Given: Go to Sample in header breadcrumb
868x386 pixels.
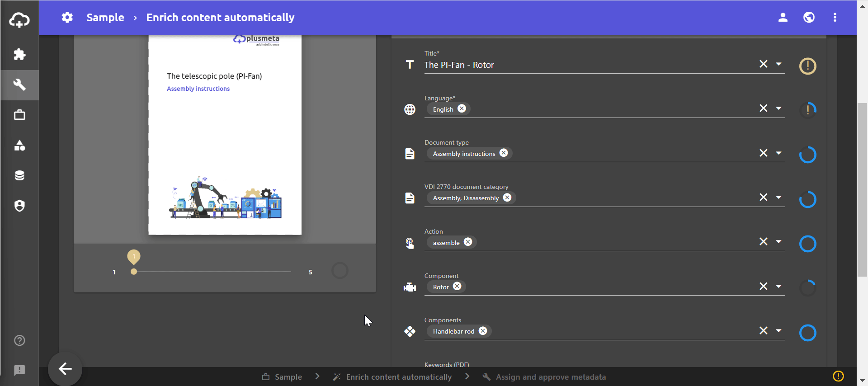Looking at the screenshot, I should coord(105,18).
